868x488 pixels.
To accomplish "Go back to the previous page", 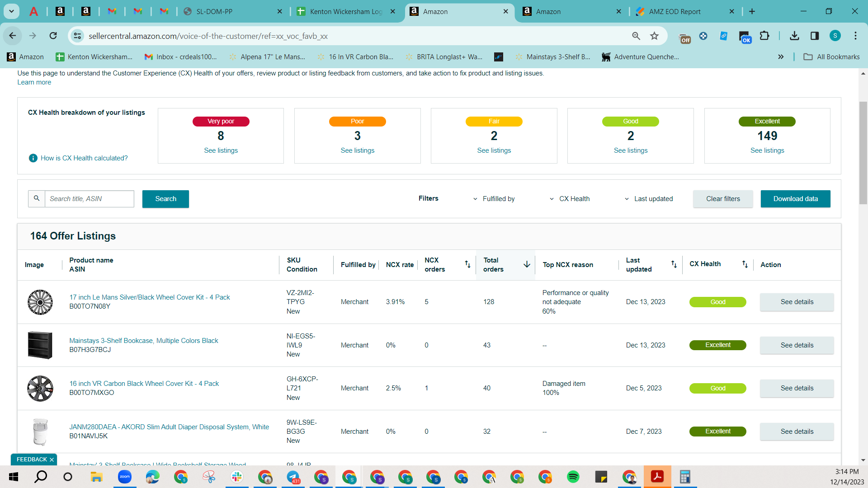I will (13, 36).
